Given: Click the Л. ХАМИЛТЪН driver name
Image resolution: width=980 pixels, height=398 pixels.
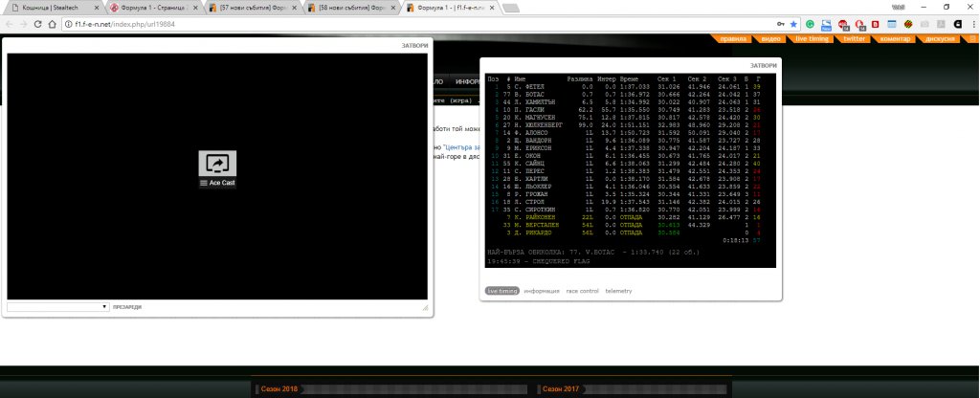Looking at the screenshot, I should 534,101.
